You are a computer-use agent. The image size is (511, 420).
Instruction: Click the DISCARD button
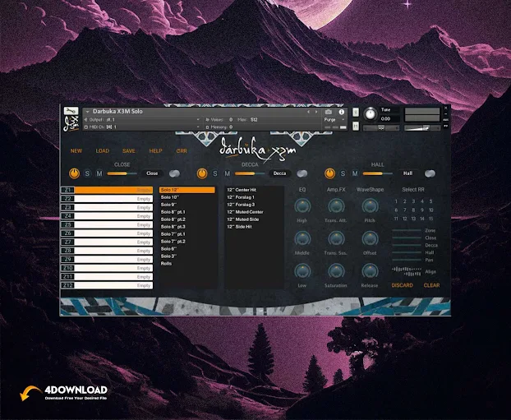pyautogui.click(x=403, y=285)
